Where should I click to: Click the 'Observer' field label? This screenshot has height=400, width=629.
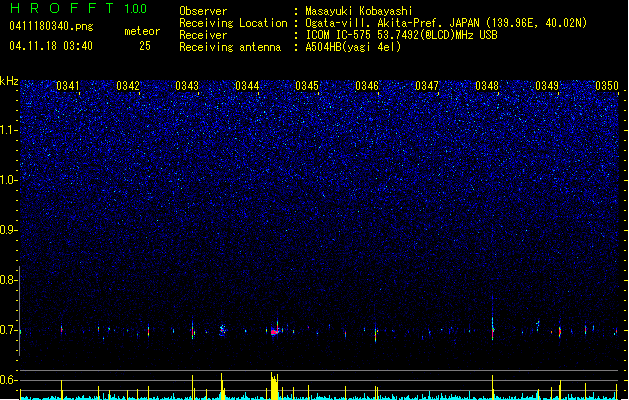coord(203,11)
